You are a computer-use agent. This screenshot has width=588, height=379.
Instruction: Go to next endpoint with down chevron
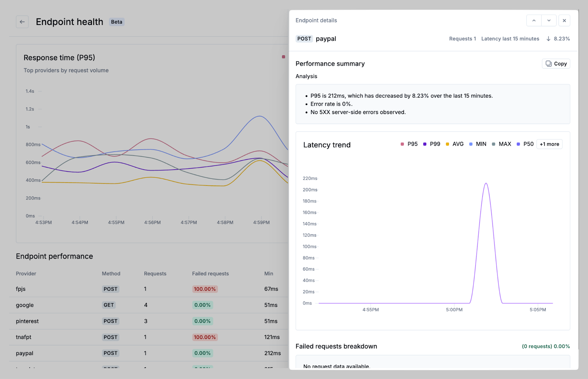[x=549, y=21]
